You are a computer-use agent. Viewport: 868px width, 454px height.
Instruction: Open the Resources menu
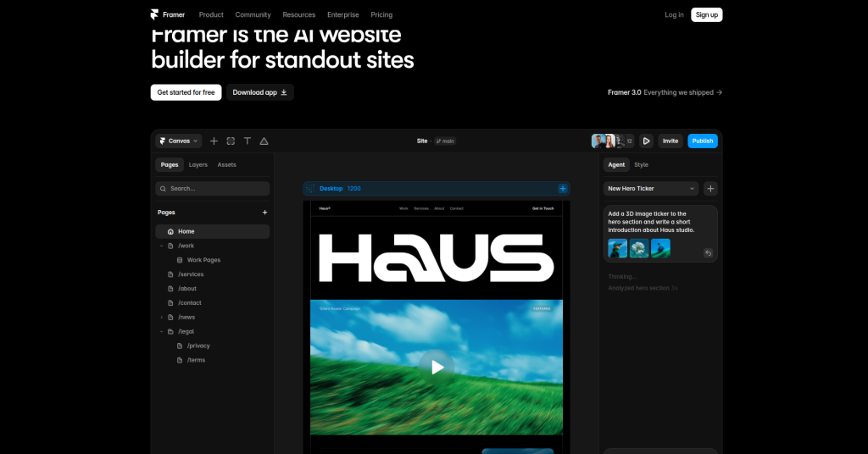[299, 15]
